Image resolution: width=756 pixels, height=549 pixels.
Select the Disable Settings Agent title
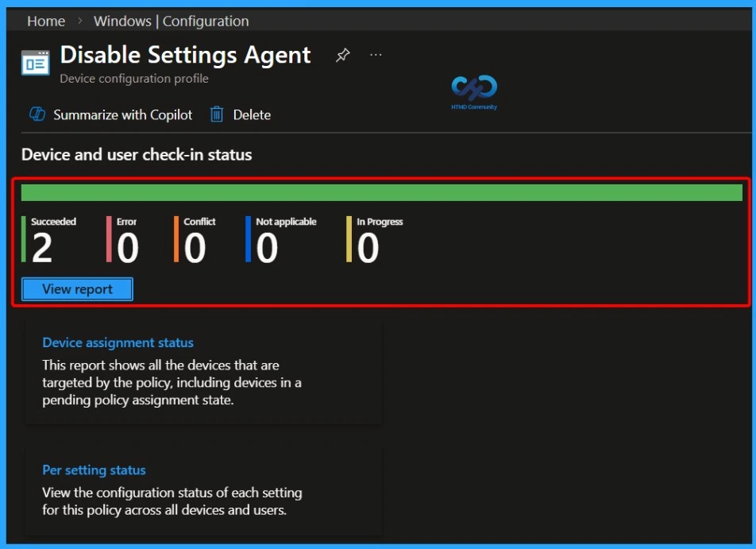coord(185,55)
